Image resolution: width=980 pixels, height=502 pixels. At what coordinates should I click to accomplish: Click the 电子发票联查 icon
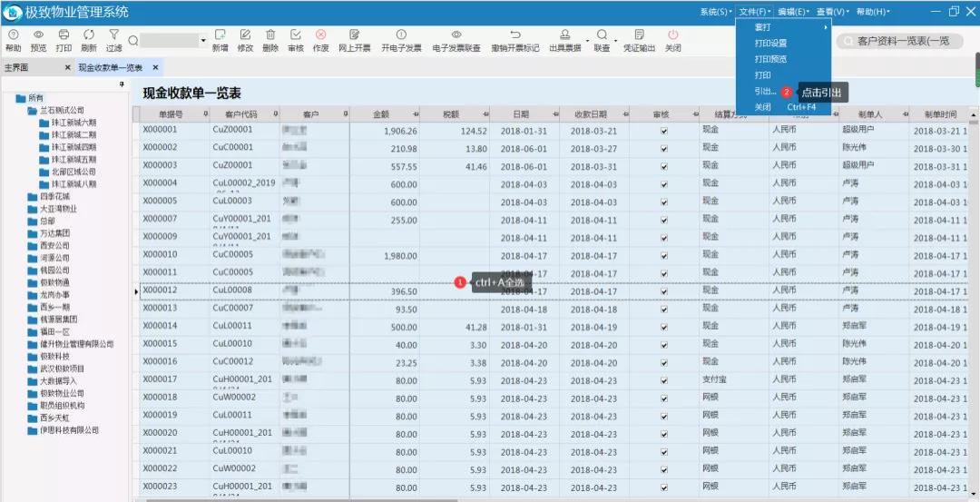(456, 35)
